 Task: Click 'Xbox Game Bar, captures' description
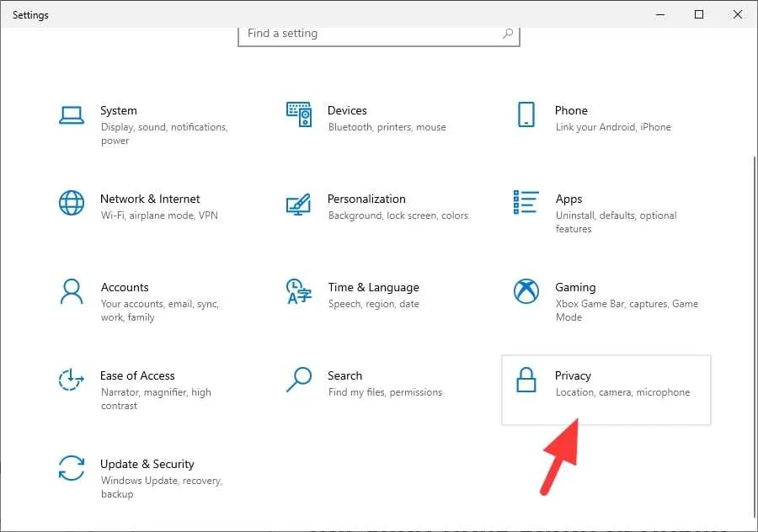point(627,311)
